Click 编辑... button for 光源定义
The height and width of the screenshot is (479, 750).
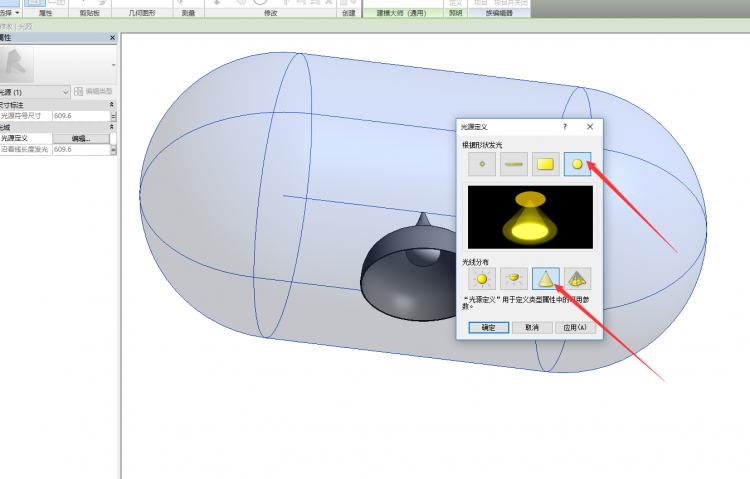pos(81,138)
